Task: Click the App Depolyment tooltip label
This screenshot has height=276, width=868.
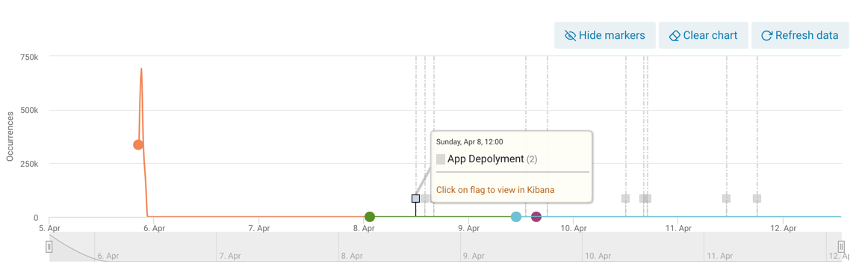Action: pyautogui.click(x=486, y=159)
